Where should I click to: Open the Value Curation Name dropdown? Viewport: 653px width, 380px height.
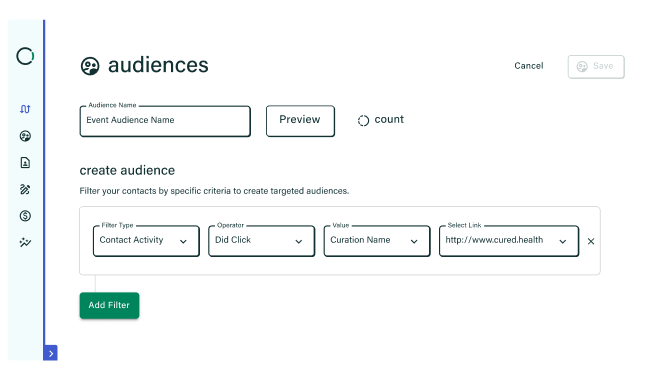tap(377, 241)
